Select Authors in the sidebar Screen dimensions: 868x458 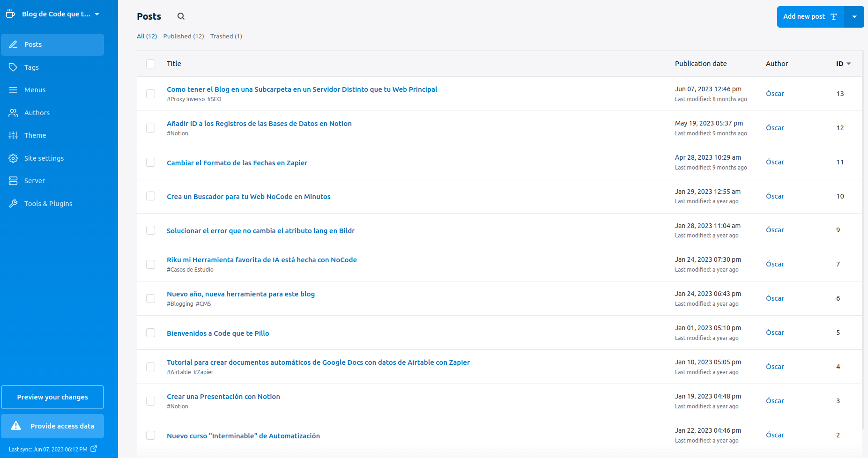click(37, 112)
